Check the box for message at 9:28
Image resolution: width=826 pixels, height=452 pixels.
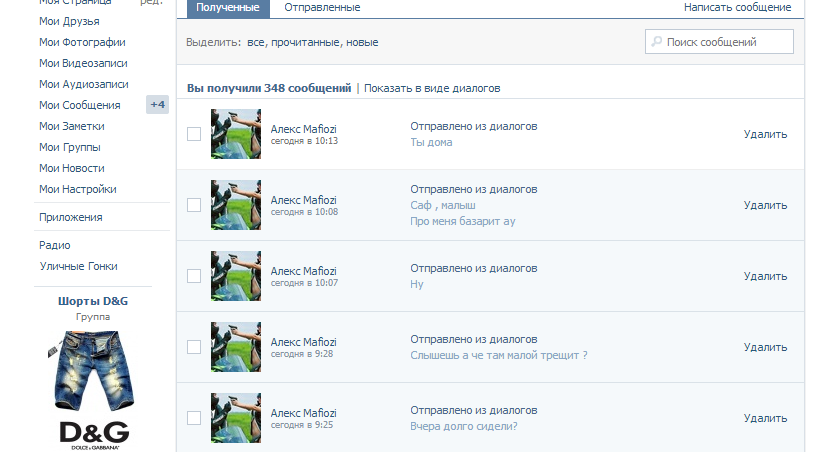click(194, 347)
